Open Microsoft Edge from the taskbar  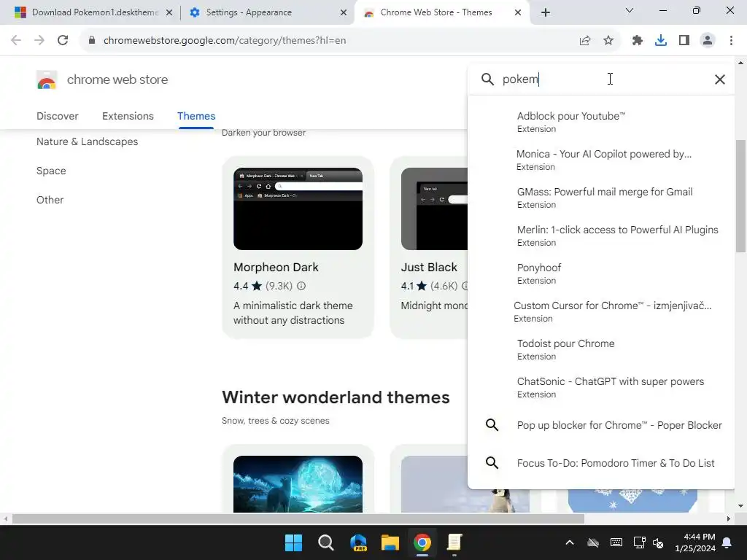coord(357,542)
